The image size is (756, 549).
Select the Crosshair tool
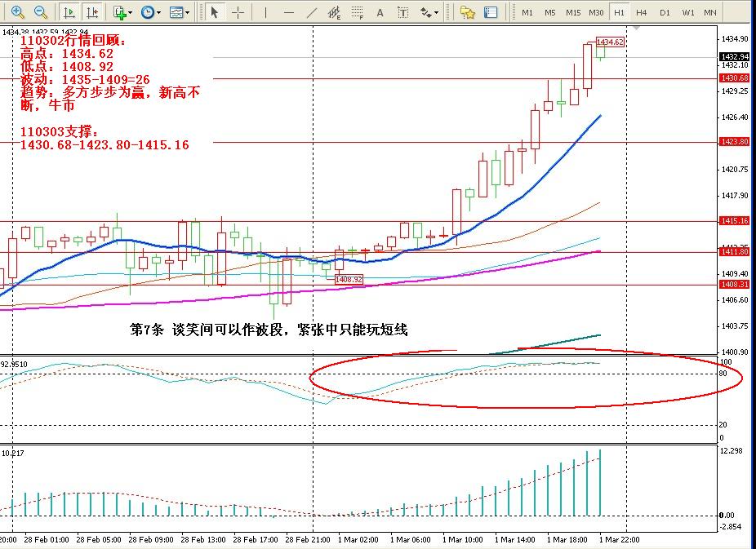click(238, 12)
